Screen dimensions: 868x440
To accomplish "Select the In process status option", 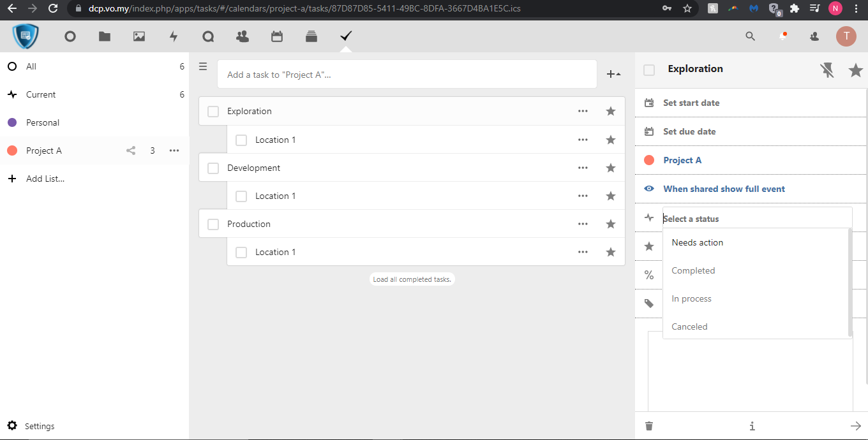I will (x=691, y=298).
